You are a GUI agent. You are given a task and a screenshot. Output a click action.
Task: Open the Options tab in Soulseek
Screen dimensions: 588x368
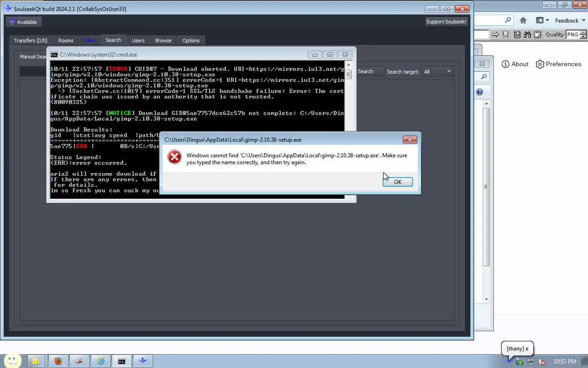(191, 40)
